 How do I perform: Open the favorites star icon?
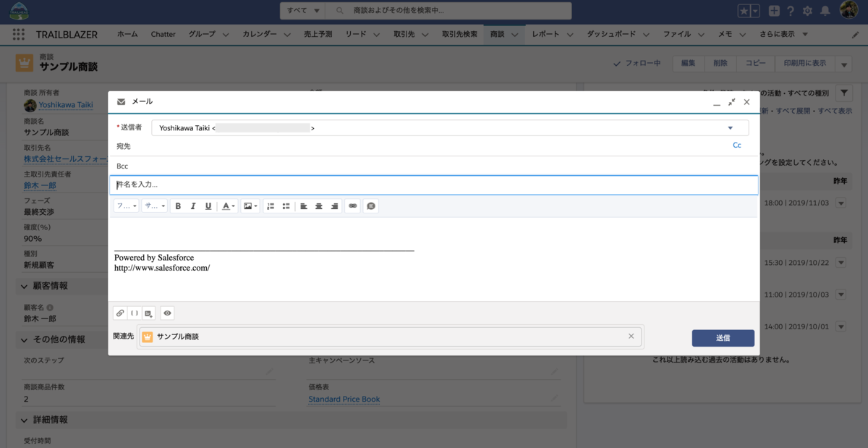pos(744,11)
